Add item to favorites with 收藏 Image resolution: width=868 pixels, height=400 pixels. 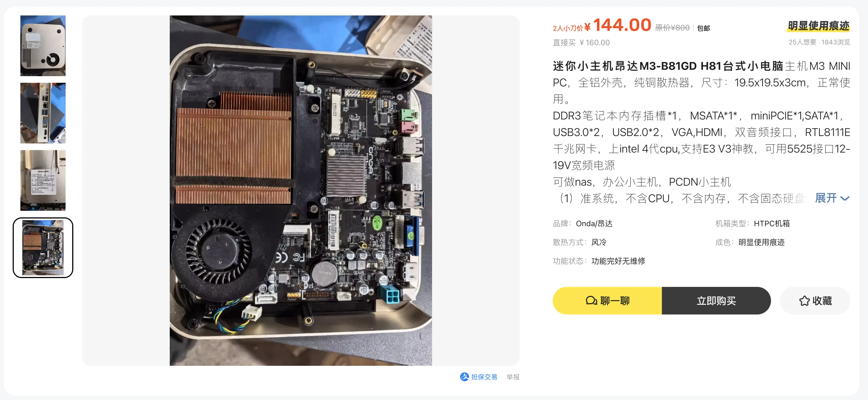point(815,300)
